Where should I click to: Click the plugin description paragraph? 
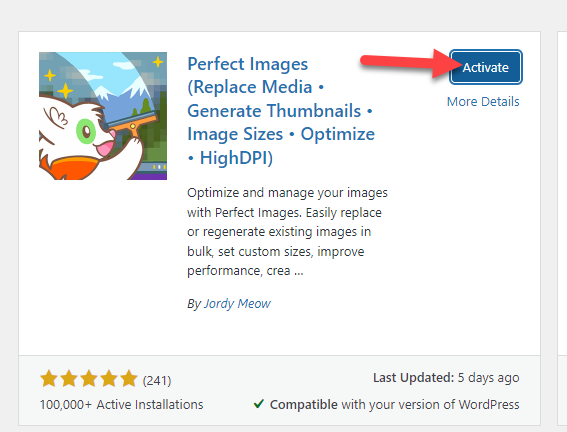tap(287, 231)
